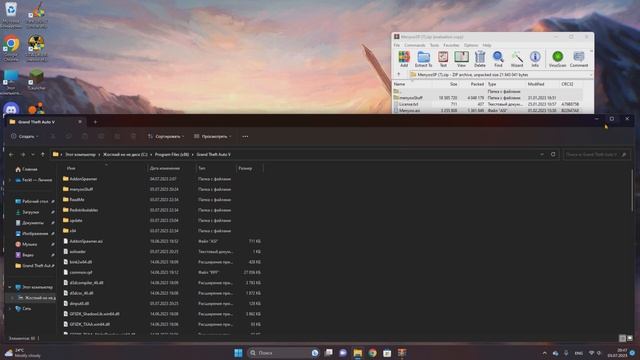Screen dimensions: 640x360
Task: Click the Delete trash icon in WinRAR
Action: [480, 59]
